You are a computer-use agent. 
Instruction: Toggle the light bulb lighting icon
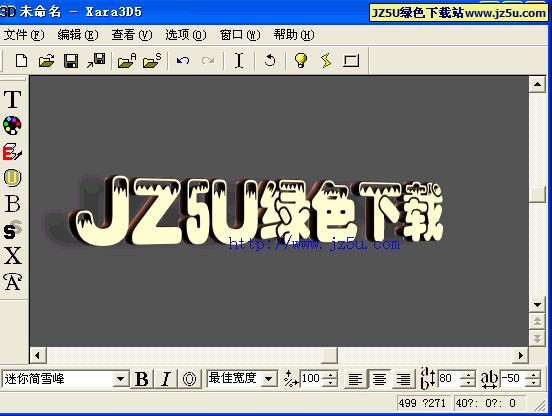coord(301,61)
